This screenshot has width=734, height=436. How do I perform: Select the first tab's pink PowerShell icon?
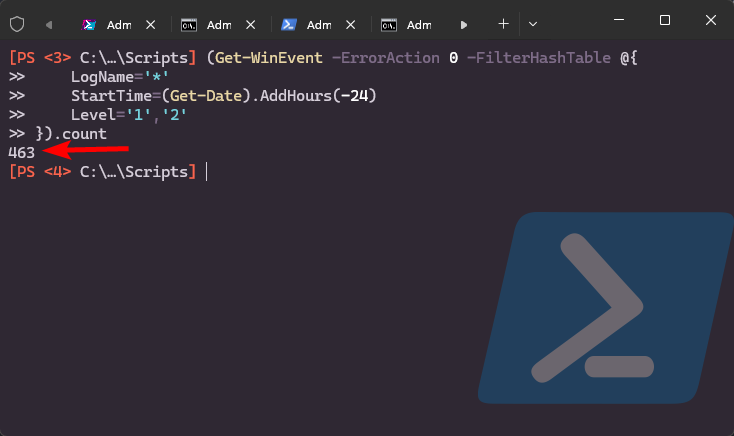pos(89,25)
